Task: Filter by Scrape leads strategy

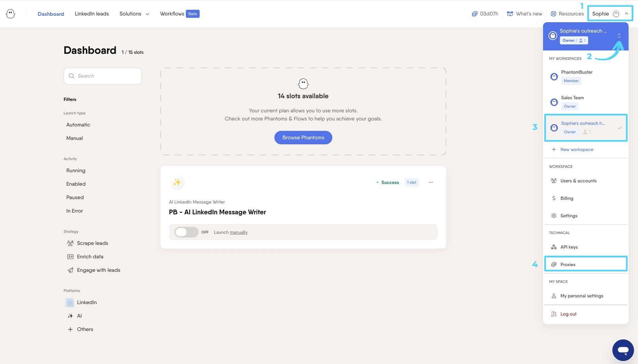Action: (x=88, y=243)
